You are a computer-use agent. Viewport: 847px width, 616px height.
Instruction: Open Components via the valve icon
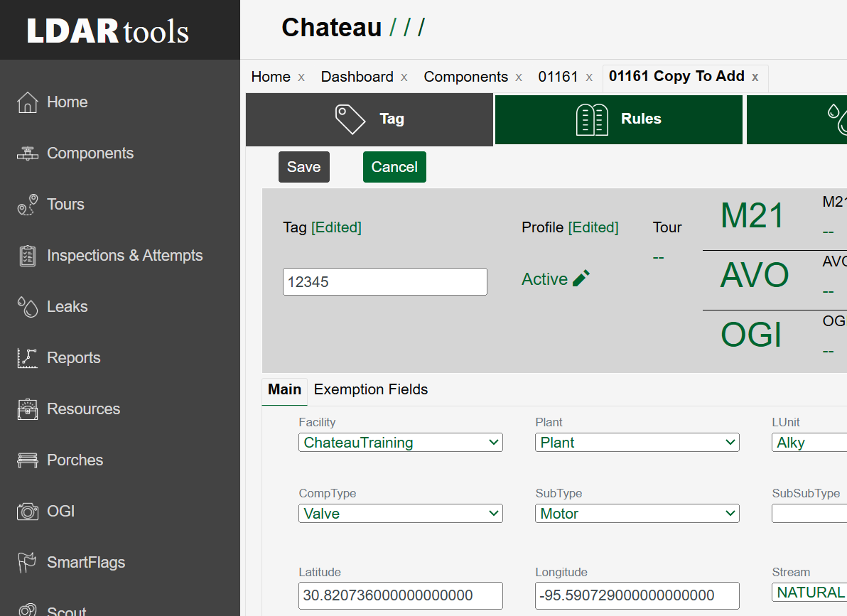(28, 153)
